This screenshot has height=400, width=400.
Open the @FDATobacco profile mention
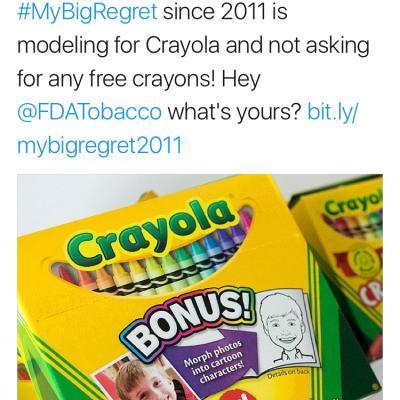coord(89,112)
